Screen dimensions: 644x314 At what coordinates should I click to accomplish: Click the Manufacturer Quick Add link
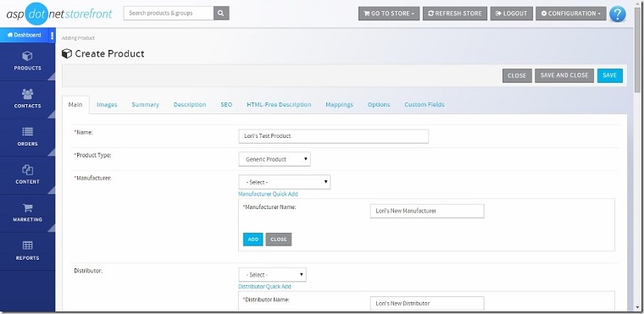[269, 194]
